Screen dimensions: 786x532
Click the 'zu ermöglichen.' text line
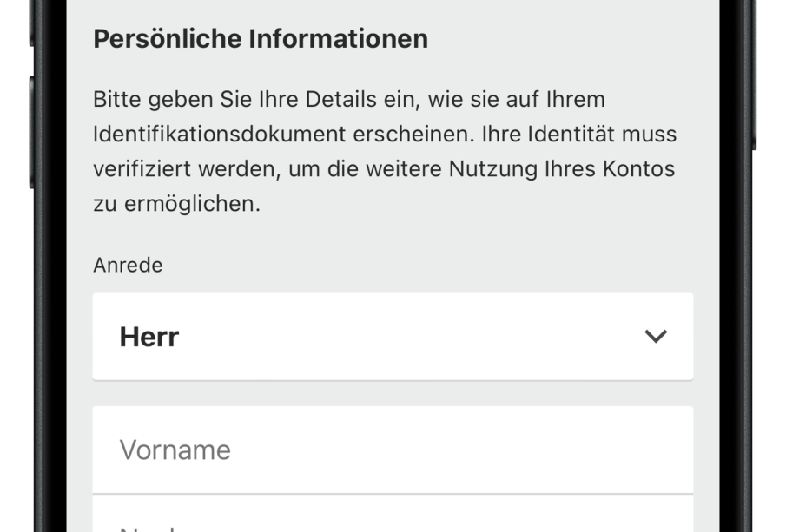[176, 205]
